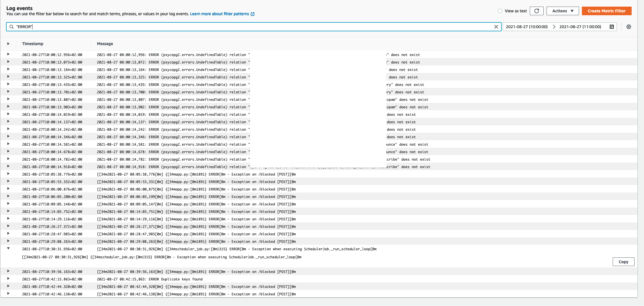Open the Actions dropdown

[x=562, y=11]
